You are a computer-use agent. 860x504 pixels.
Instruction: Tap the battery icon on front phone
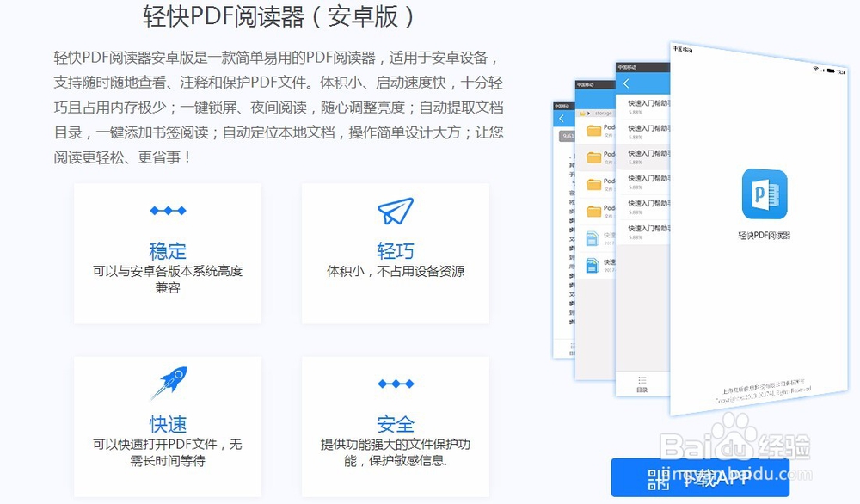[x=831, y=71]
